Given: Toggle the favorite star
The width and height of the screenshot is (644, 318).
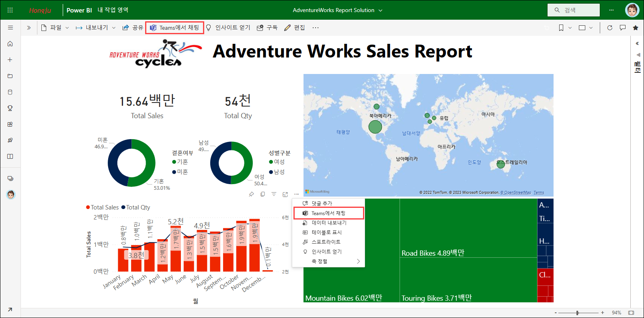Looking at the screenshot, I should (x=636, y=28).
